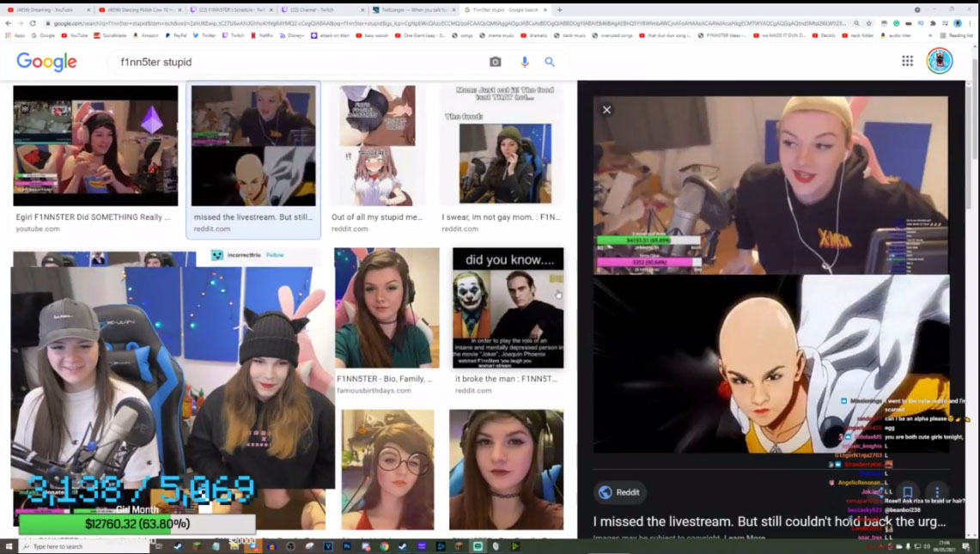Open the Apps bookmarks shortcut
The image size is (980, 554).
(15, 35)
